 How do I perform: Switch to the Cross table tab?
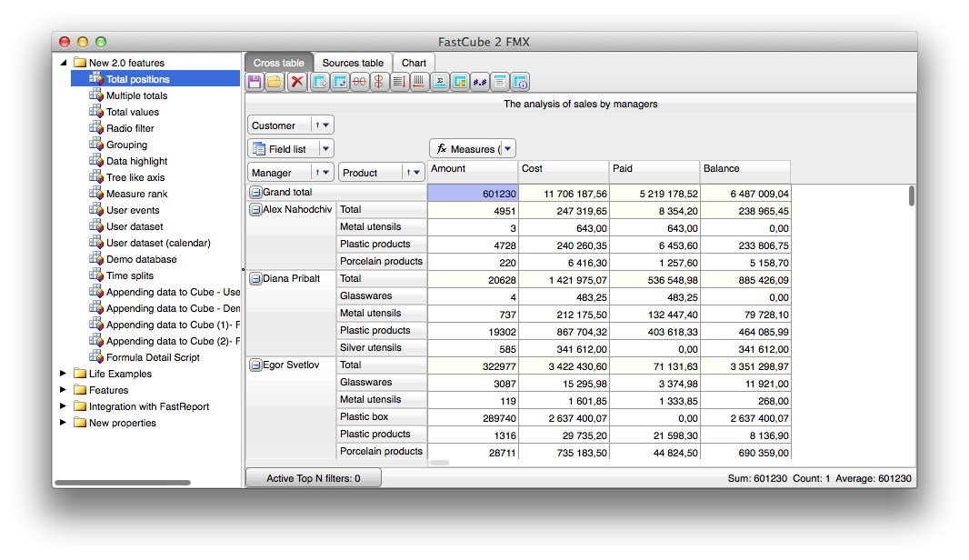(x=279, y=63)
